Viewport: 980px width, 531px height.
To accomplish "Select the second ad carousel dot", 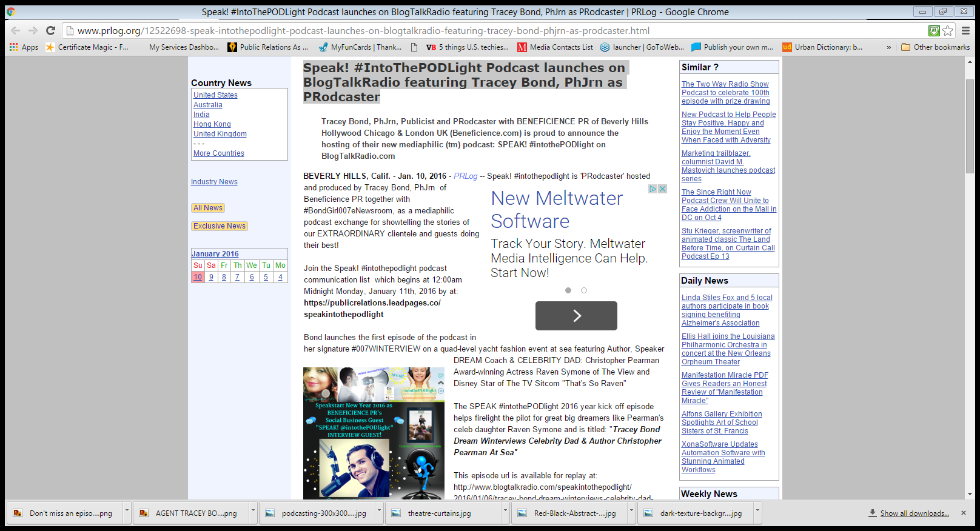I will pyautogui.click(x=584, y=290).
